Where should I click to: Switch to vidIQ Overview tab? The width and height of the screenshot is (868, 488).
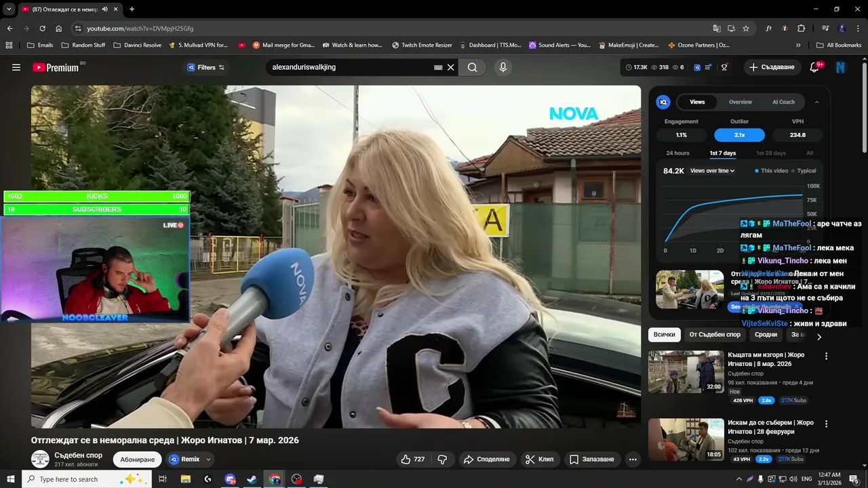741,102
